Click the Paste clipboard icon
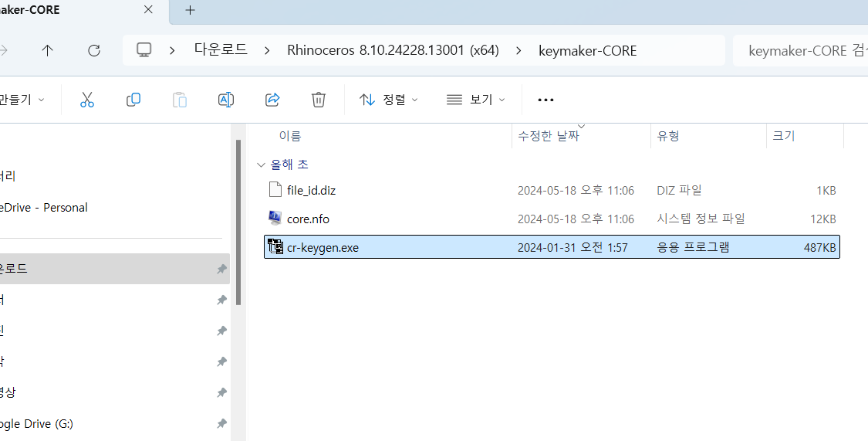The height and width of the screenshot is (441, 868). pyautogui.click(x=179, y=100)
